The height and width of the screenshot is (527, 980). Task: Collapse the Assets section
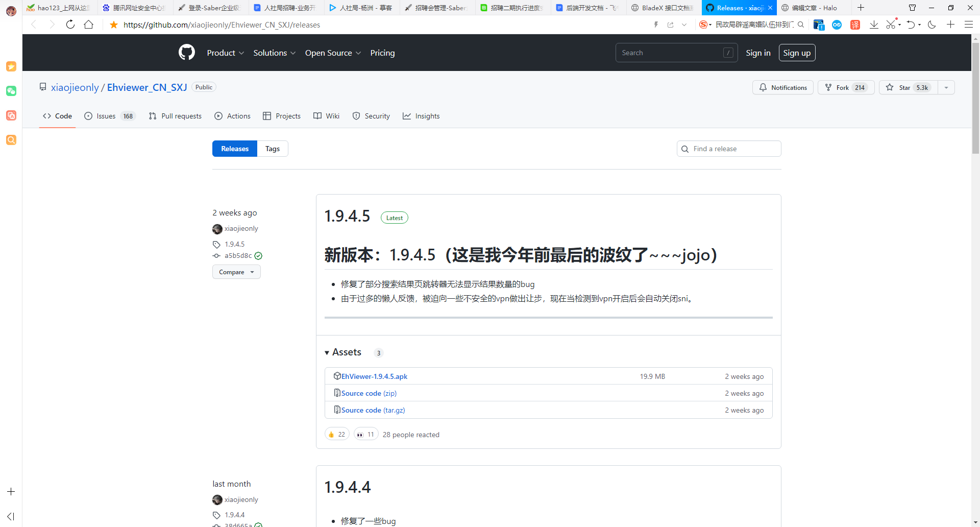[x=343, y=352]
